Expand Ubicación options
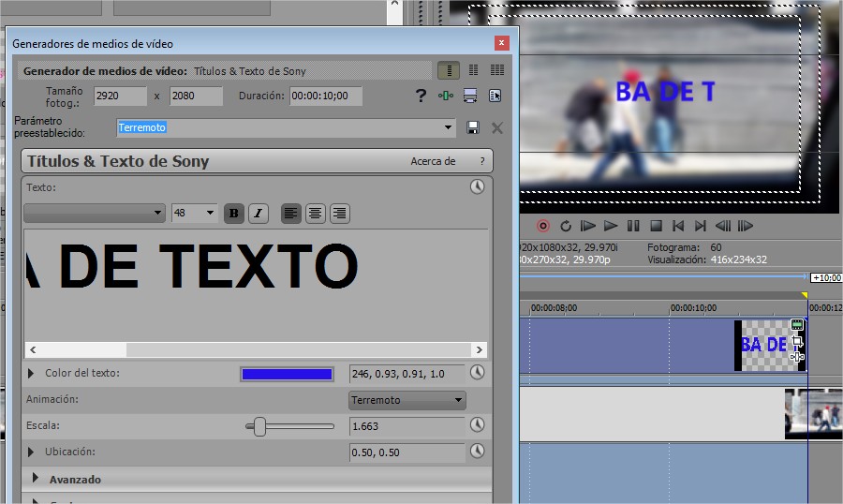 click(31, 452)
